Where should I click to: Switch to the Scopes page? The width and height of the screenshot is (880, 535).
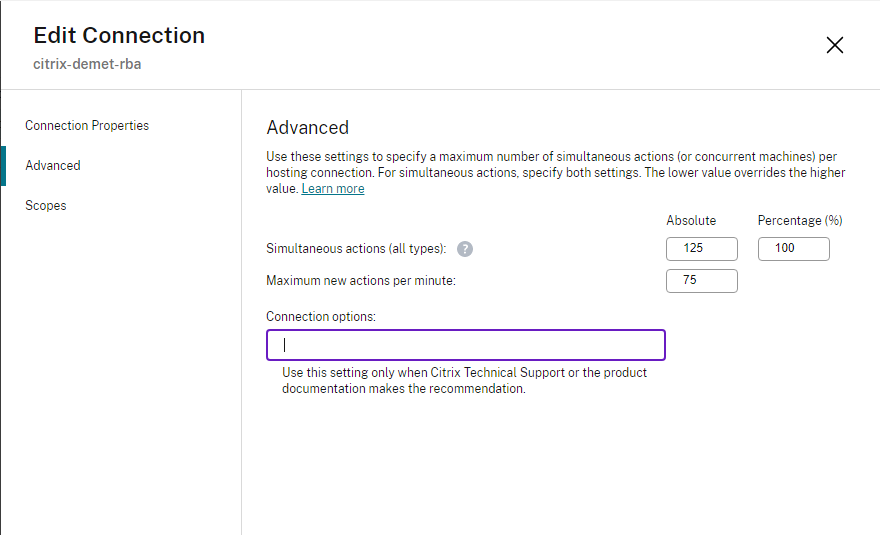pyautogui.click(x=46, y=206)
